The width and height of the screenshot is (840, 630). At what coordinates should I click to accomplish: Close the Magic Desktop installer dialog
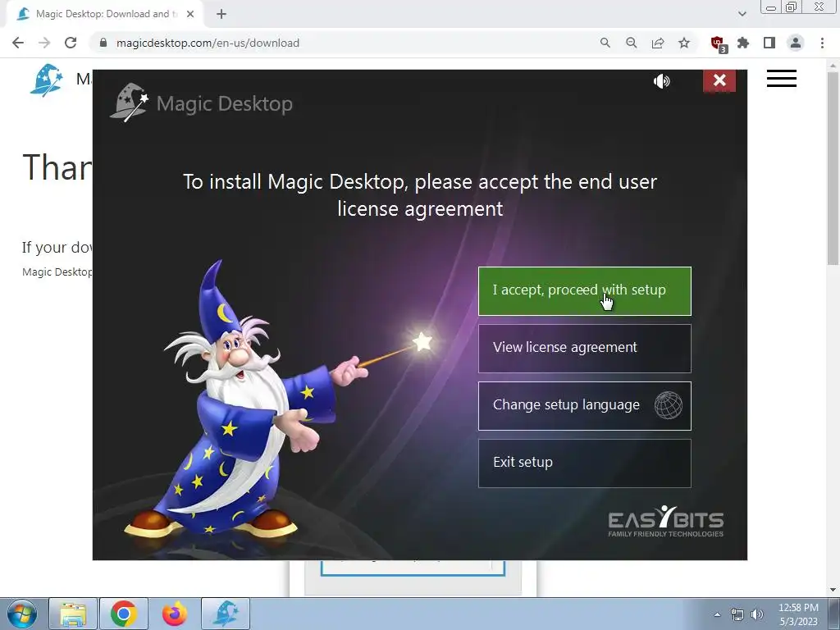(719, 80)
